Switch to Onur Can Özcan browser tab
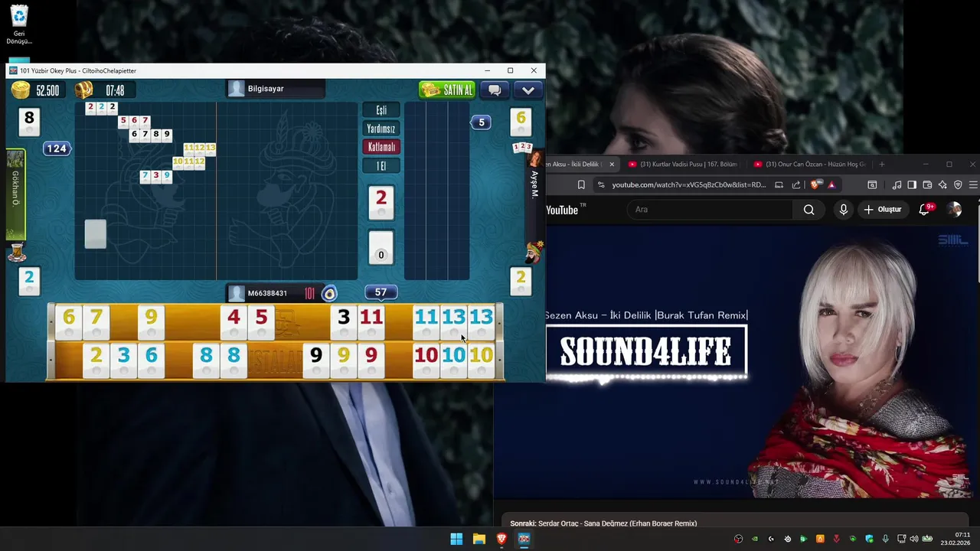Screen dimensions: 980x551 809,165
